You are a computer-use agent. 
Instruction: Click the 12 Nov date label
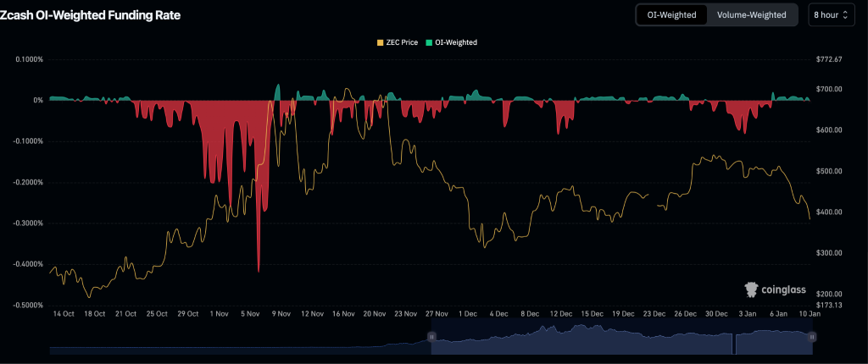312,314
